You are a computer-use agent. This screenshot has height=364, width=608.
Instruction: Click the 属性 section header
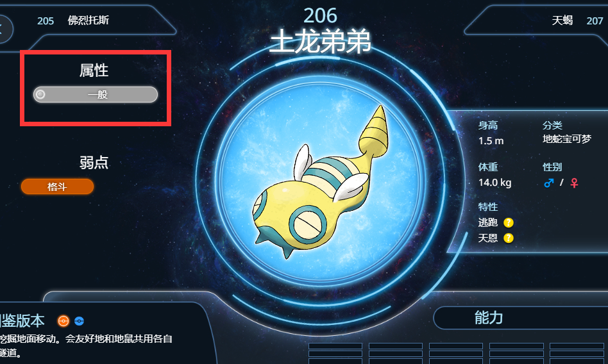click(94, 70)
